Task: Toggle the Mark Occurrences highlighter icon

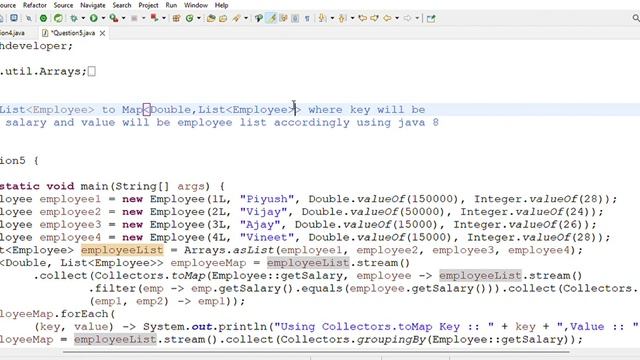Action: click(x=271, y=18)
